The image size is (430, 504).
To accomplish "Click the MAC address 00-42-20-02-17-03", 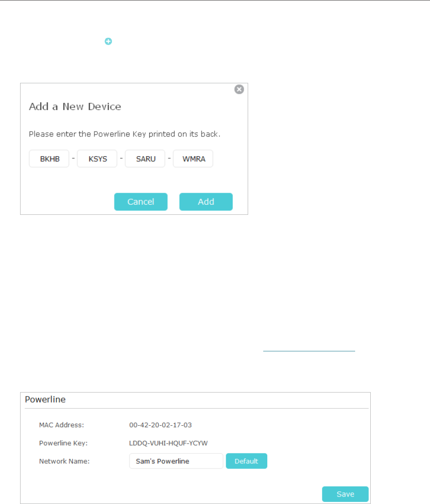I will click(160, 425).
